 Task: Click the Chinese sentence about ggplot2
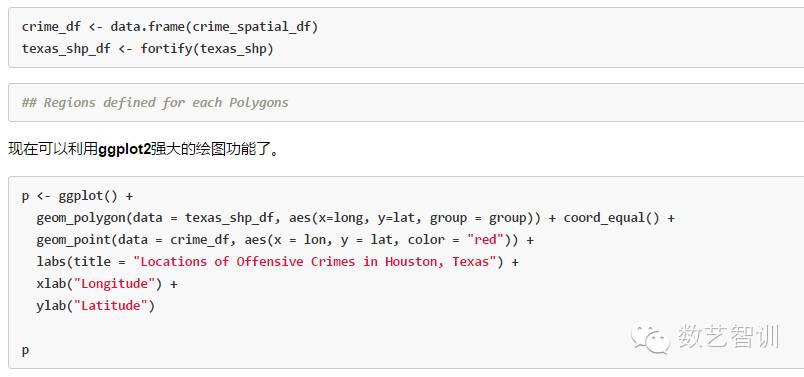(x=144, y=150)
